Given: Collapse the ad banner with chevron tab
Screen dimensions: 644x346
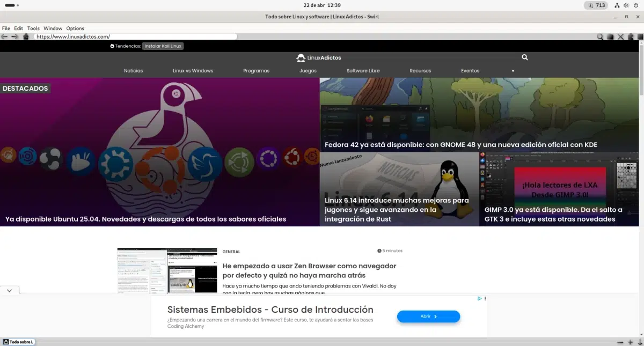Looking at the screenshot, I should click(x=10, y=290).
